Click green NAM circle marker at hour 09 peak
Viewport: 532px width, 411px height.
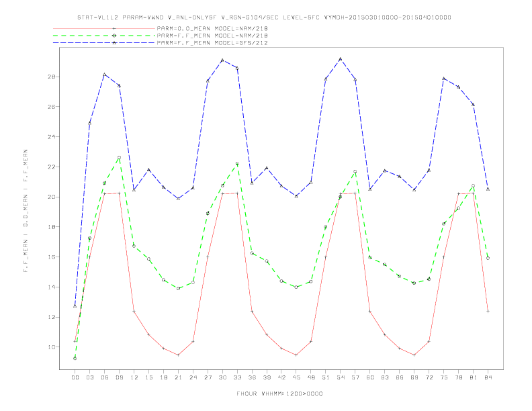pyautogui.click(x=119, y=157)
